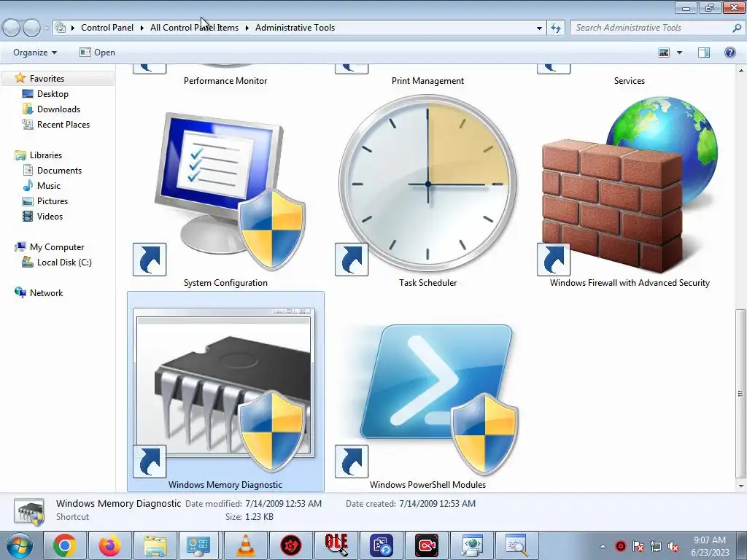Click All Control Panel Items breadcrumb
747x560 pixels.
point(194,28)
